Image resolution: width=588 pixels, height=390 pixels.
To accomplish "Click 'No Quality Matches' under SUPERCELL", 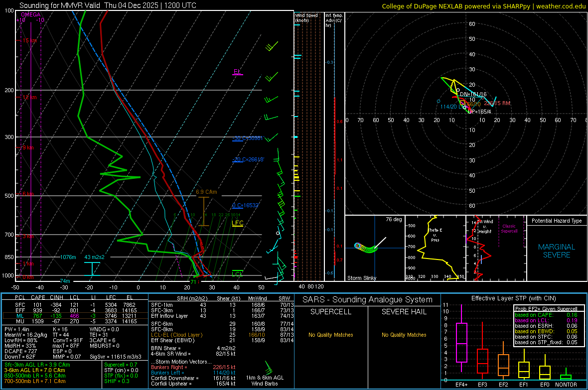I will [x=331, y=335].
